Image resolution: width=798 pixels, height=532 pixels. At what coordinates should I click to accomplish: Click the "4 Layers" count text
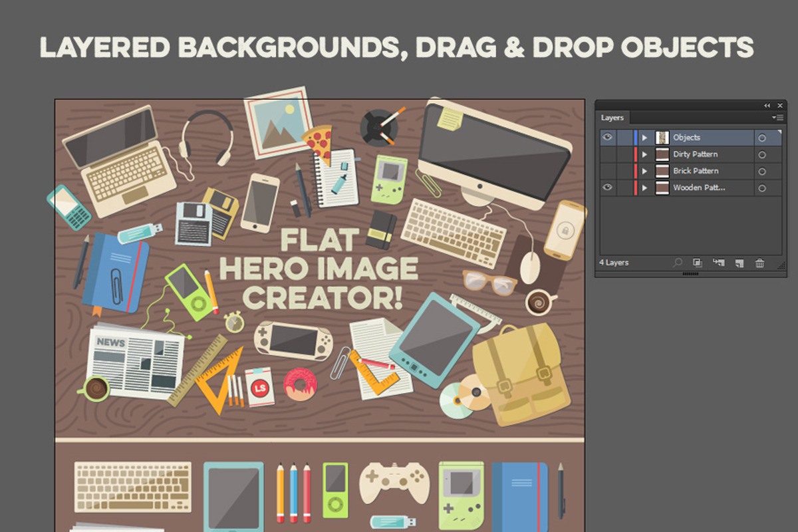[x=614, y=263]
